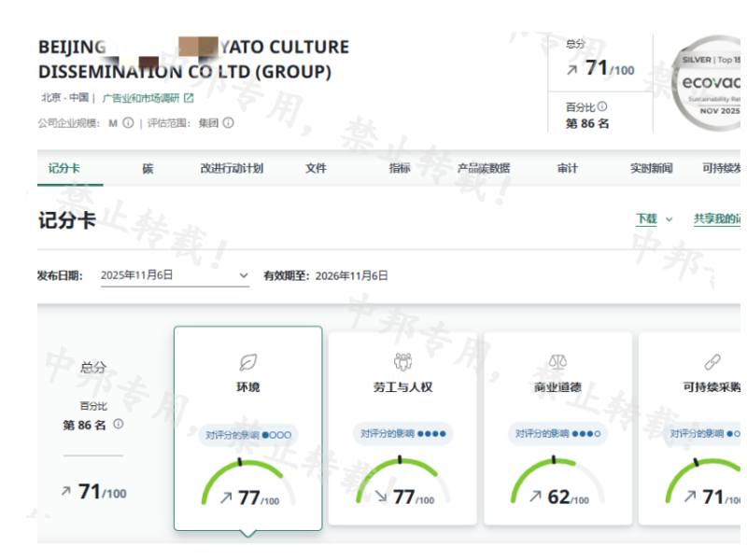747x560 pixels.
Task: Open the 实时新闻 tab
Action: coord(651,169)
